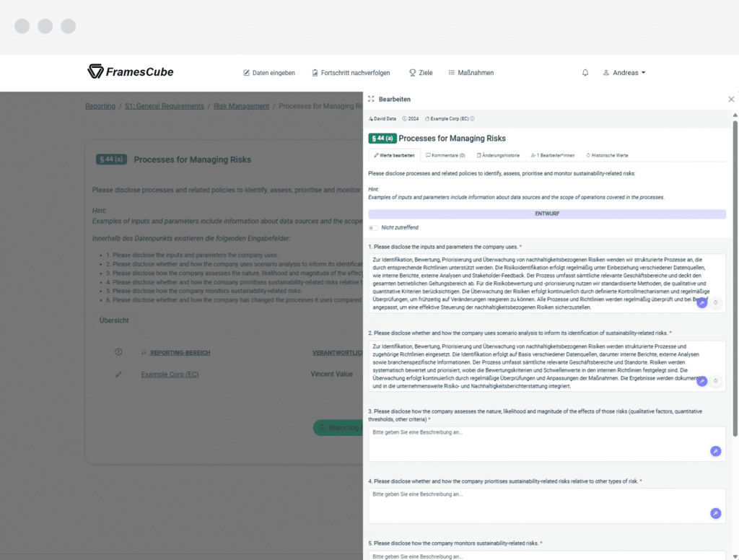The image size is (739, 560).
Task: Click AI magic wand in question 1 field
Action: coord(701,302)
